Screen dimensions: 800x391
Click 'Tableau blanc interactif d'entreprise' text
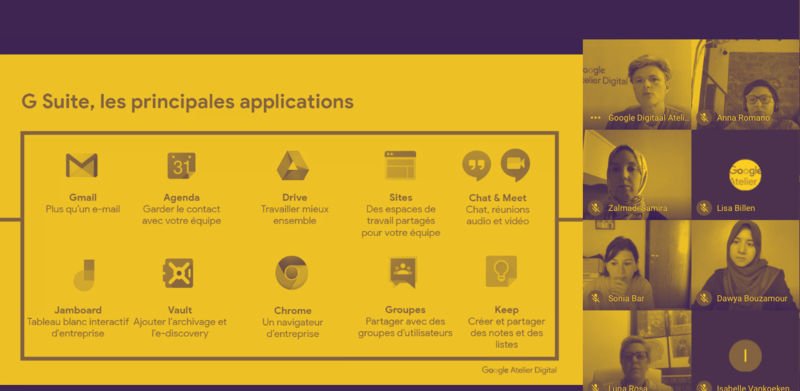(78, 328)
